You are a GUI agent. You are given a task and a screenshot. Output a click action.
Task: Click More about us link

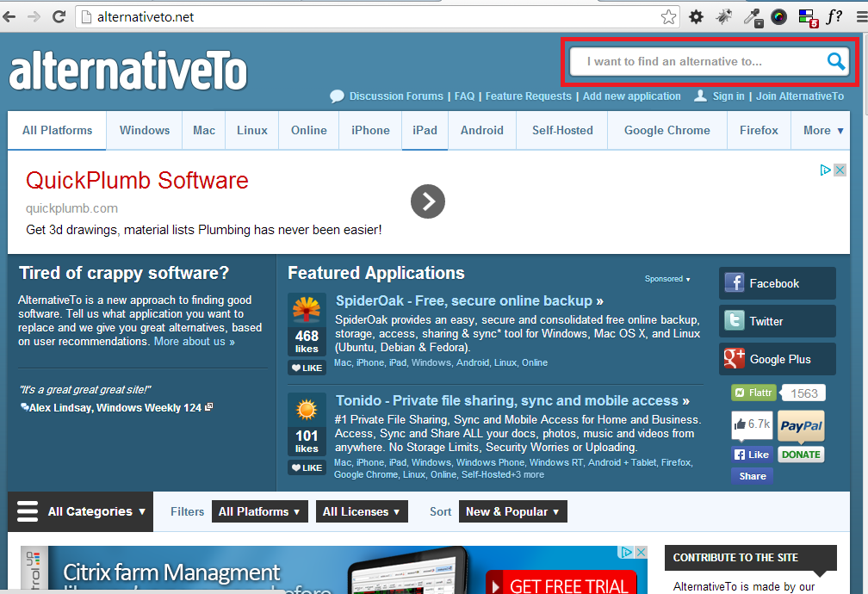pos(195,342)
